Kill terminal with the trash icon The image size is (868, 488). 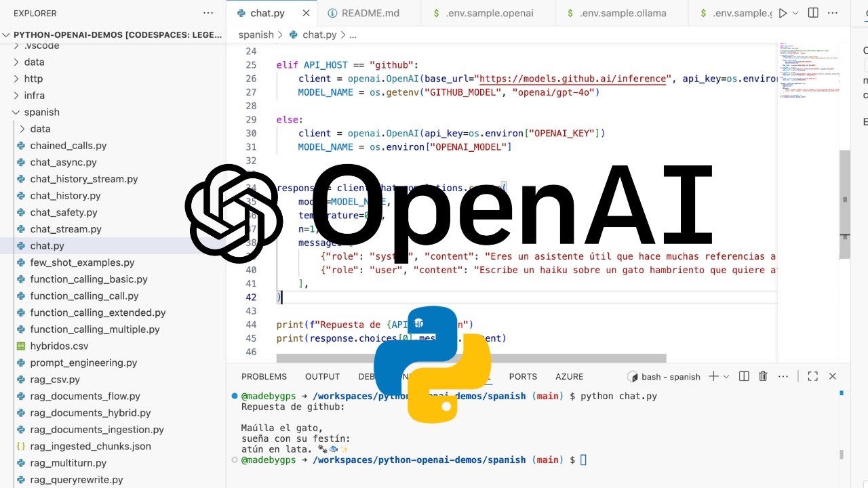[763, 376]
